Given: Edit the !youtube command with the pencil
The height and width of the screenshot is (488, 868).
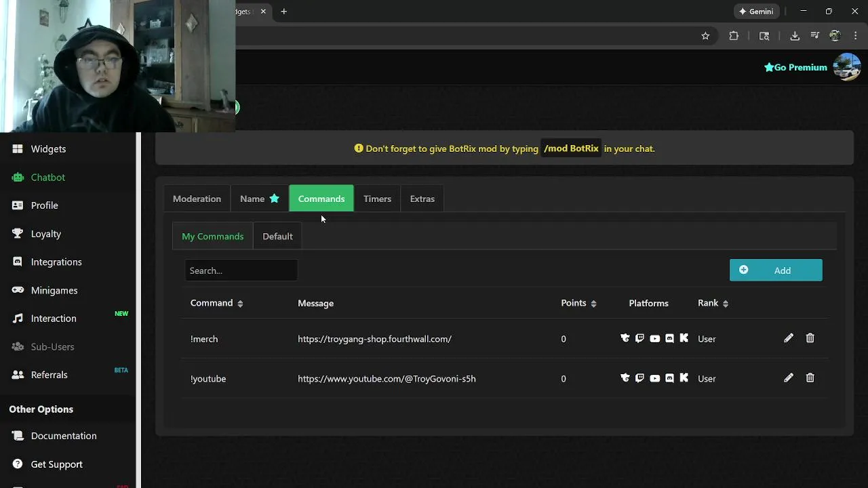Looking at the screenshot, I should pyautogui.click(x=789, y=378).
